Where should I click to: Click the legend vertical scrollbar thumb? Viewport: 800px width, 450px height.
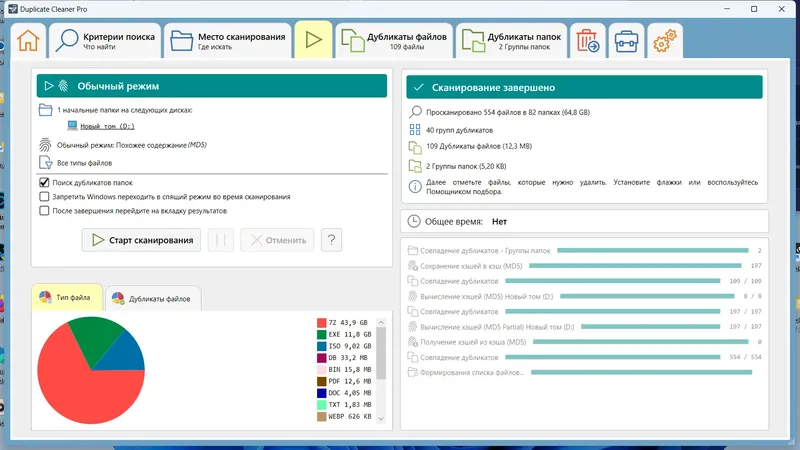[381, 353]
